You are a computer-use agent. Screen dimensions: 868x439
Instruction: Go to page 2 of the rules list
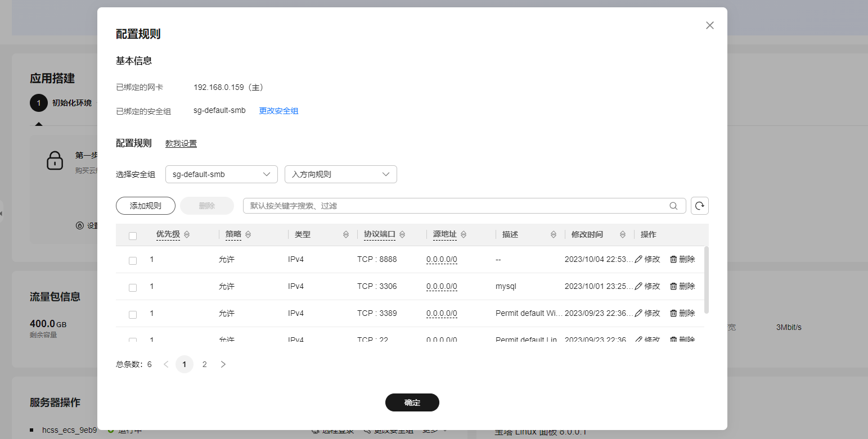204,364
